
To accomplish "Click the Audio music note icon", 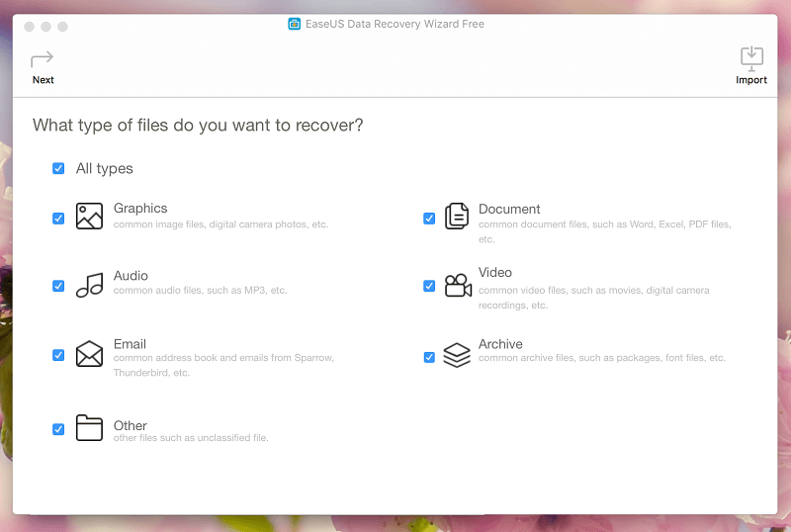I will (x=90, y=285).
